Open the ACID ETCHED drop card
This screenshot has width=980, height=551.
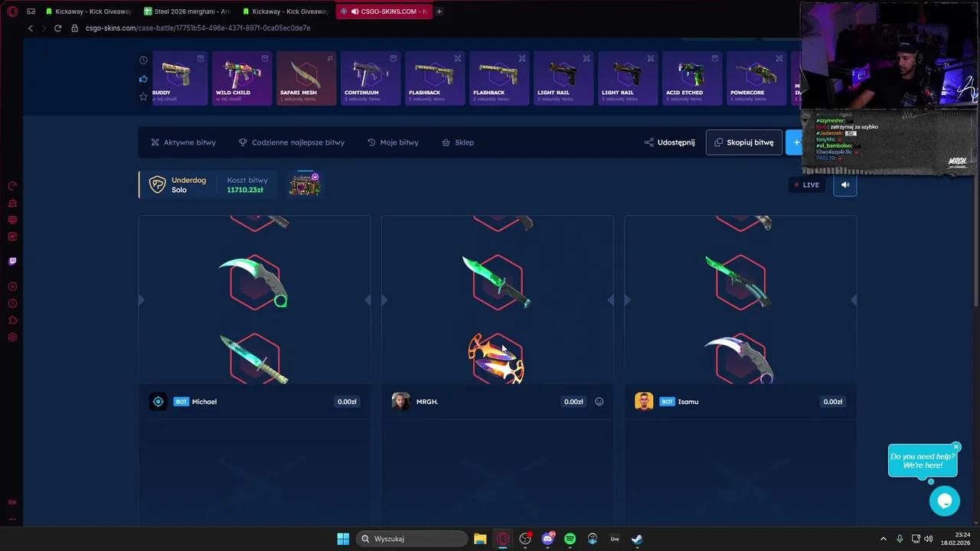pos(692,78)
